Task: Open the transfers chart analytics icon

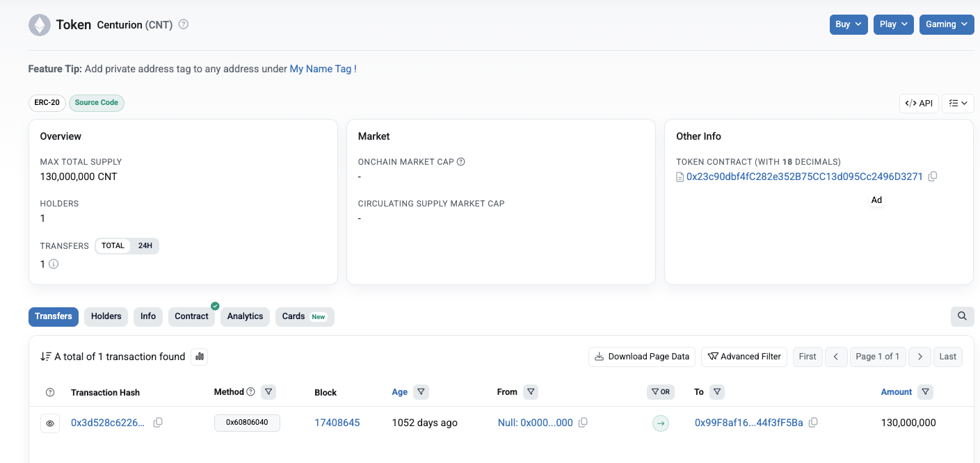Action: (x=200, y=357)
